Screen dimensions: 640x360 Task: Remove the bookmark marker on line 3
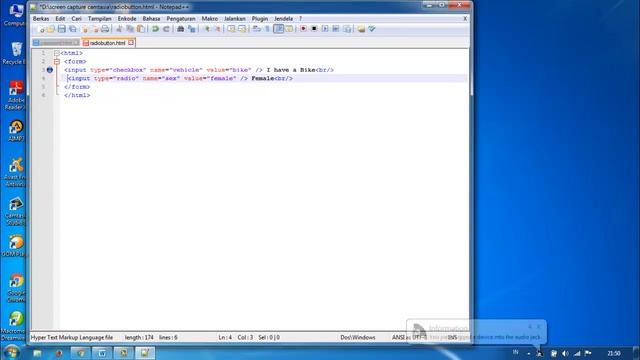click(x=50, y=70)
